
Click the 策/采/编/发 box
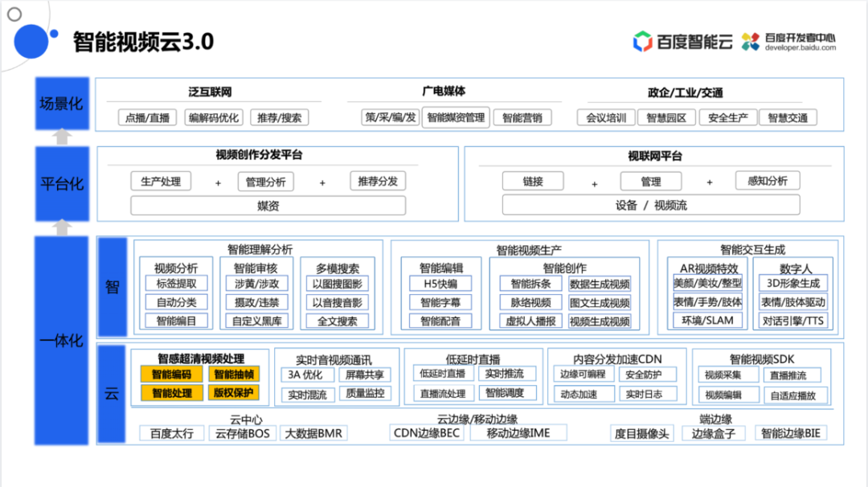391,117
